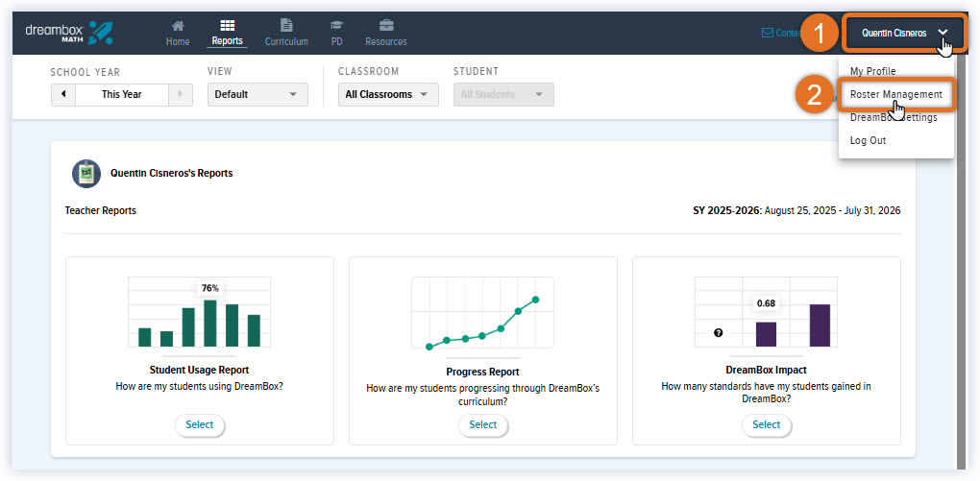The height and width of the screenshot is (481, 980).
Task: Open the PD graduation cap icon
Action: [337, 26]
